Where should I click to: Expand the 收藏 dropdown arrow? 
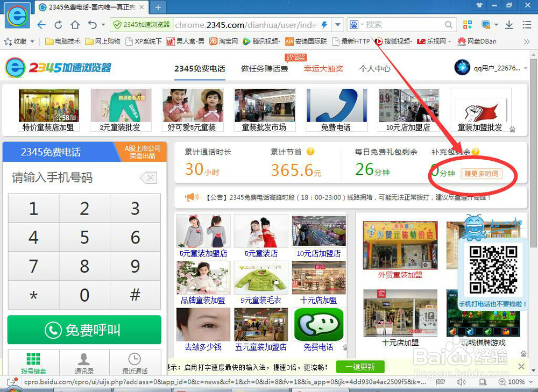[x=32, y=41]
